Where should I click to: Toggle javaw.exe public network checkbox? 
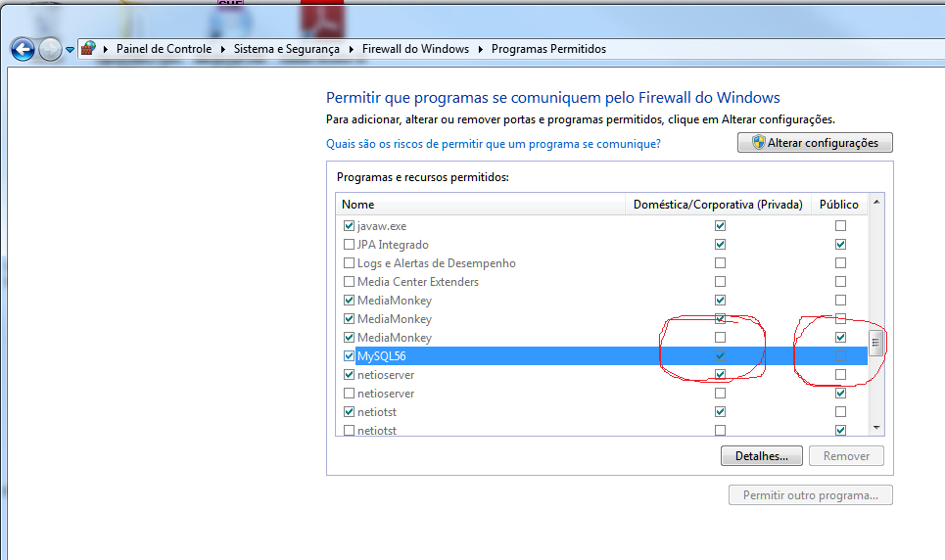[x=841, y=225]
